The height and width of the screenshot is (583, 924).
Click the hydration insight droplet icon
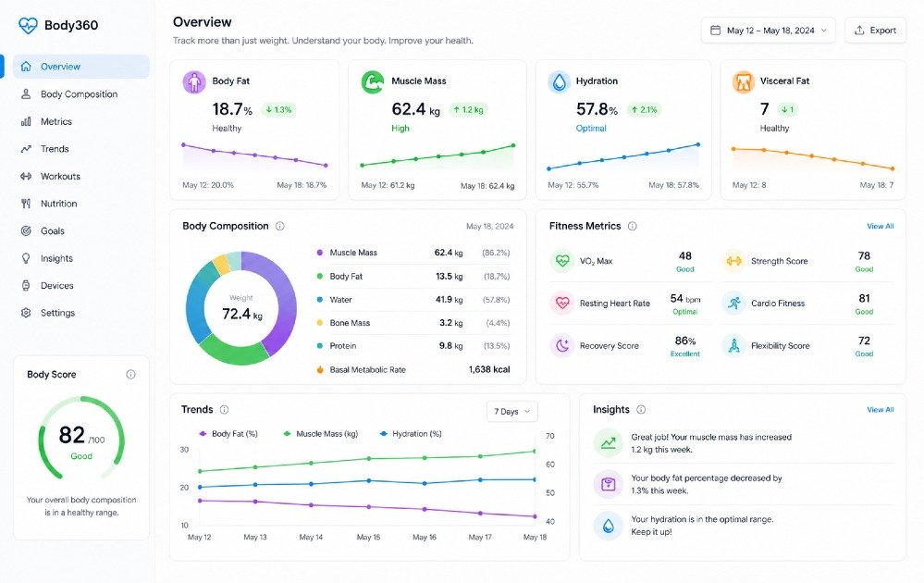click(609, 526)
